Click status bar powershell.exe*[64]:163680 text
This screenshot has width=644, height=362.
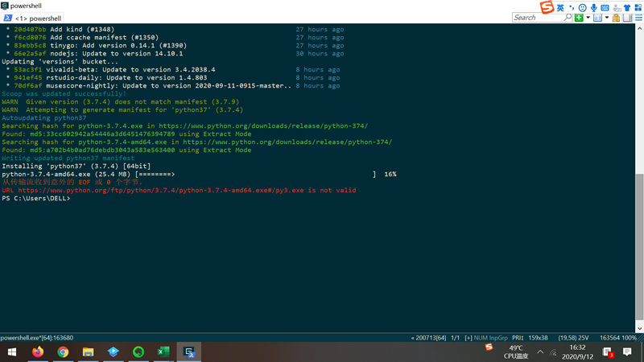pos(37,338)
